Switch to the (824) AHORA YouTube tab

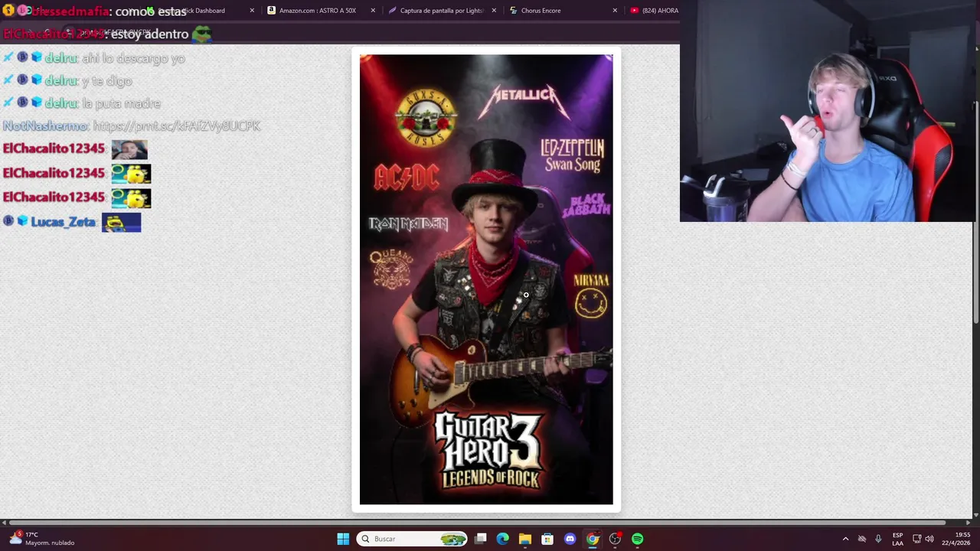(x=652, y=11)
